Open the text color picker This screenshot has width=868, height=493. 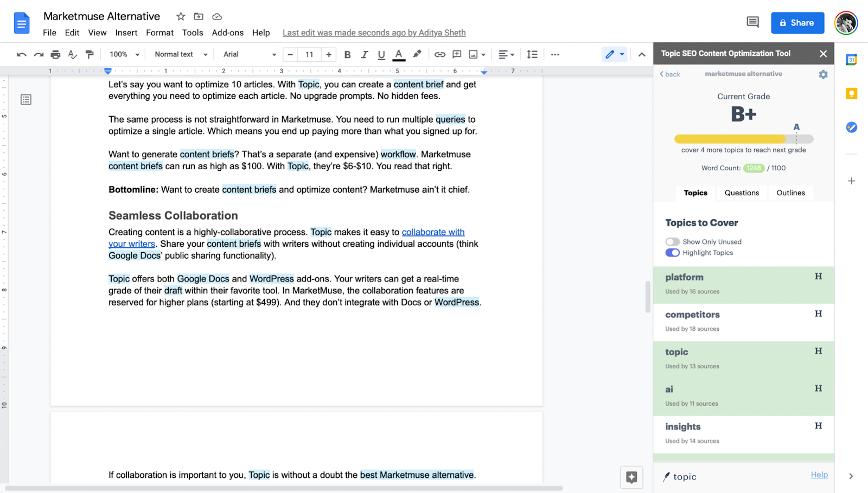click(x=399, y=54)
